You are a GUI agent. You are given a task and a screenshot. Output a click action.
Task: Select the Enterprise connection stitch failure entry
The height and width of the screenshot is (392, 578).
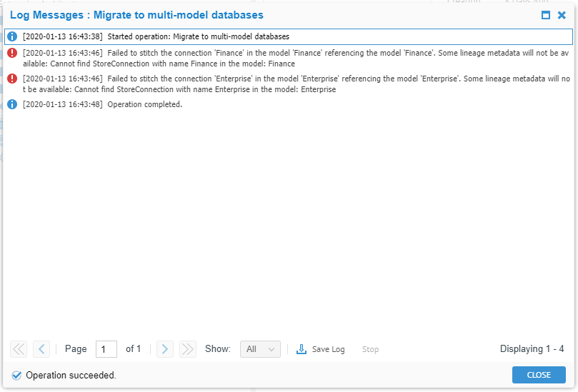286,84
